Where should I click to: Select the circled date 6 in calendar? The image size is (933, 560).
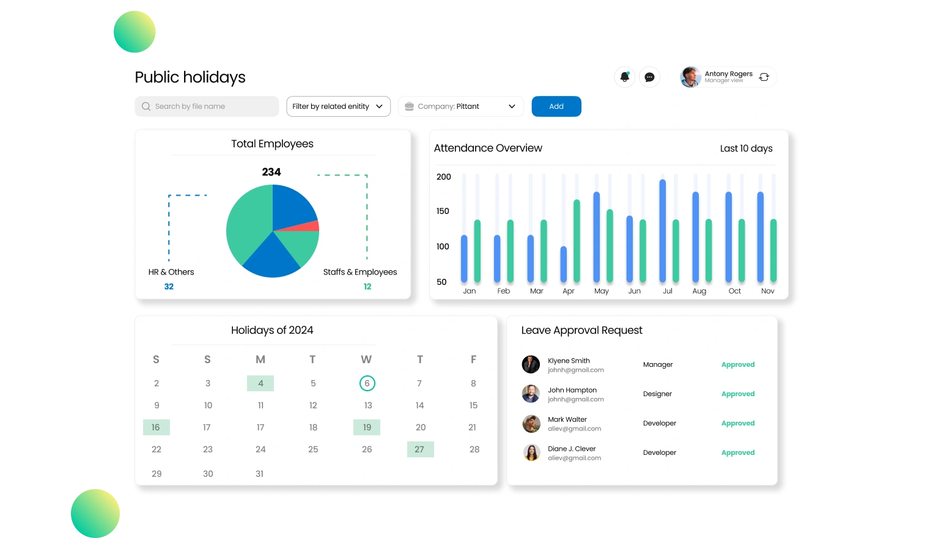(367, 383)
